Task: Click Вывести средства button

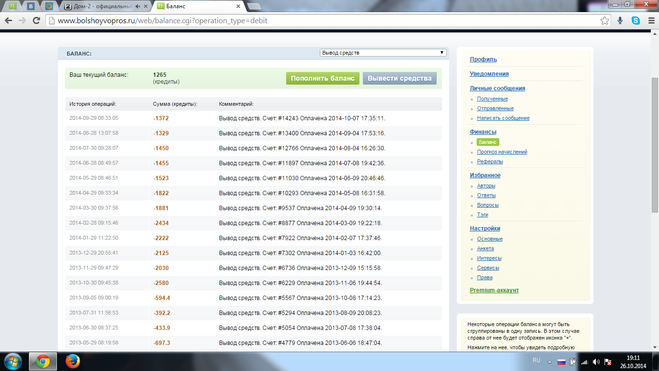Action: (399, 79)
